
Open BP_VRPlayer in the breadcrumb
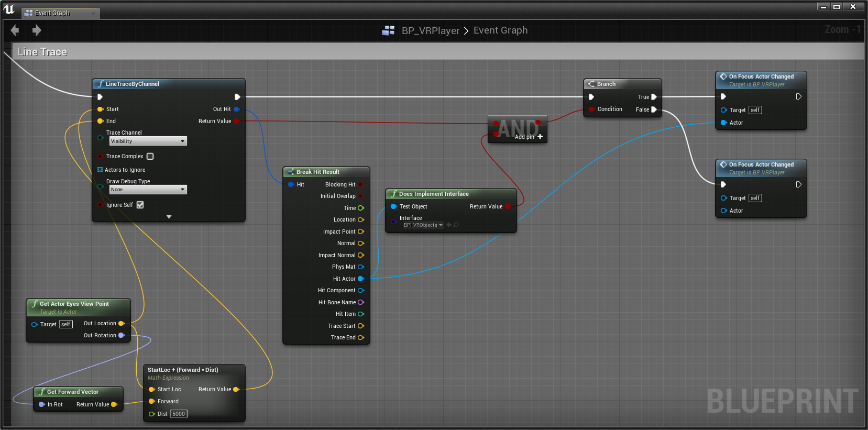click(x=431, y=30)
